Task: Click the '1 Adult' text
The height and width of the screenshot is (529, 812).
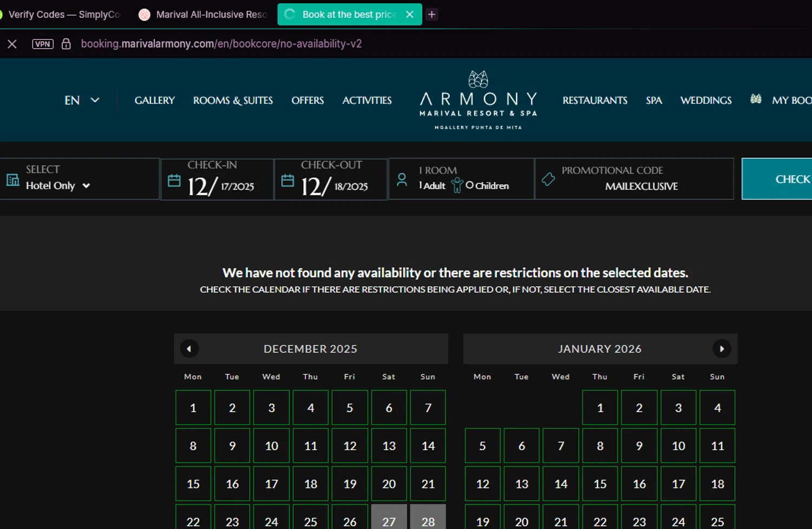Action: tap(432, 186)
